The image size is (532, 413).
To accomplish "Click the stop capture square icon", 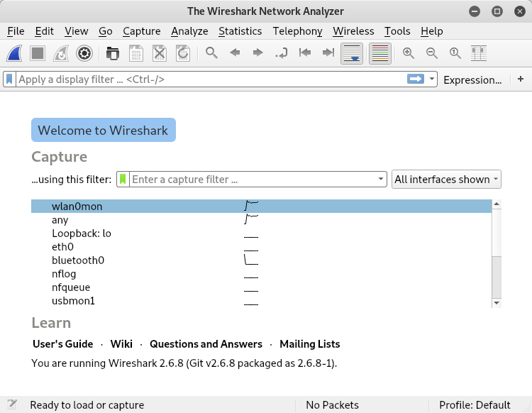I will [38, 53].
